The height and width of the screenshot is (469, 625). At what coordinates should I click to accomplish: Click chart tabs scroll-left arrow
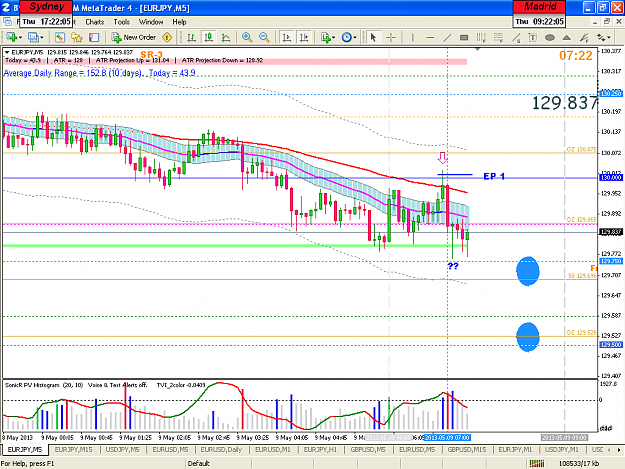pos(609,450)
